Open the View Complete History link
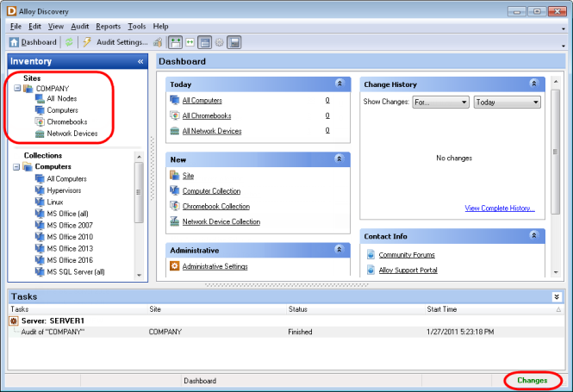 [499, 208]
